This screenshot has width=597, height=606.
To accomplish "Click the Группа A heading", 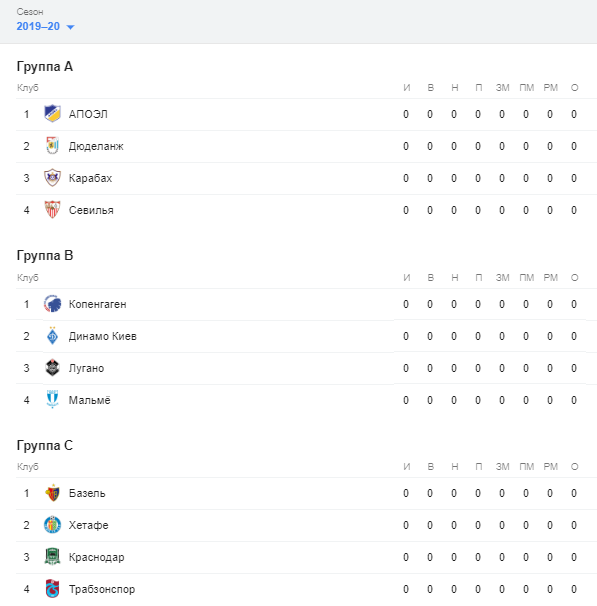I will [45, 66].
